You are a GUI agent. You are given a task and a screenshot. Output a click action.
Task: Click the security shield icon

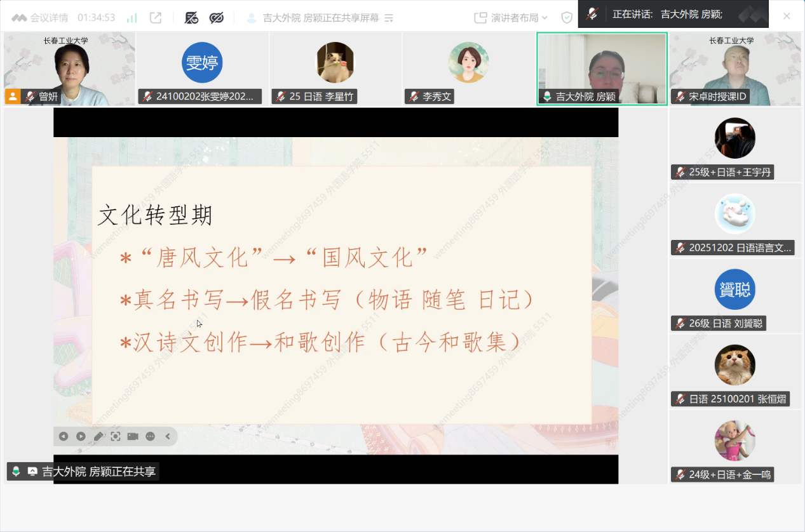pyautogui.click(x=567, y=18)
